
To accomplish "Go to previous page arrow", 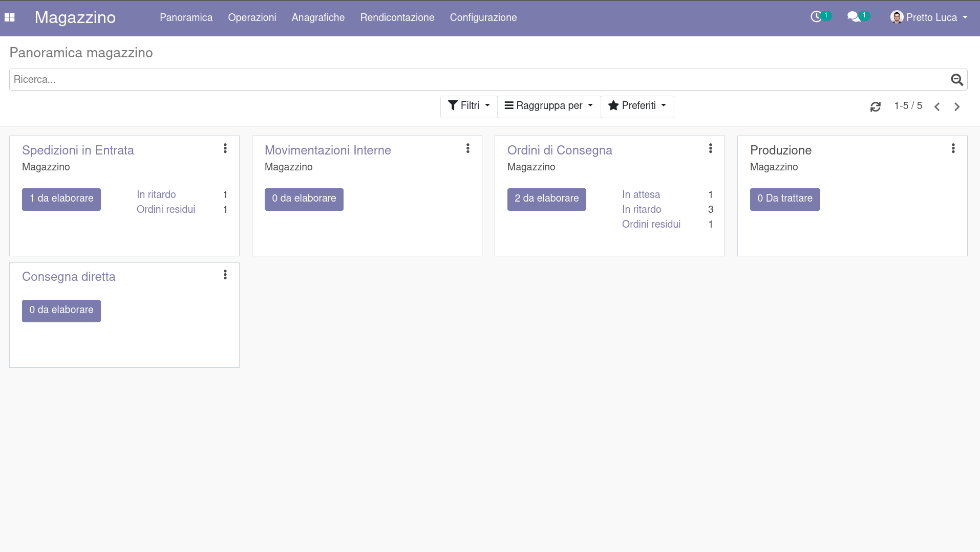I will tap(937, 106).
